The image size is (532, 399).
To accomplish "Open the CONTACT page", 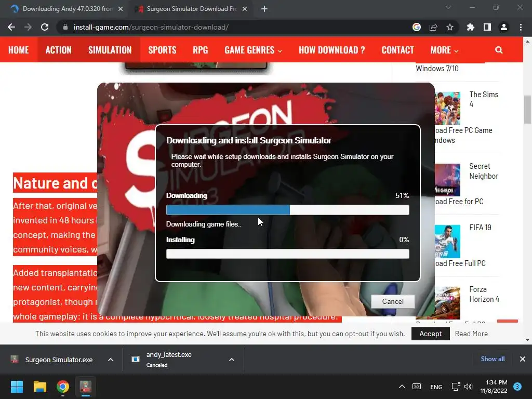I will 397,50.
